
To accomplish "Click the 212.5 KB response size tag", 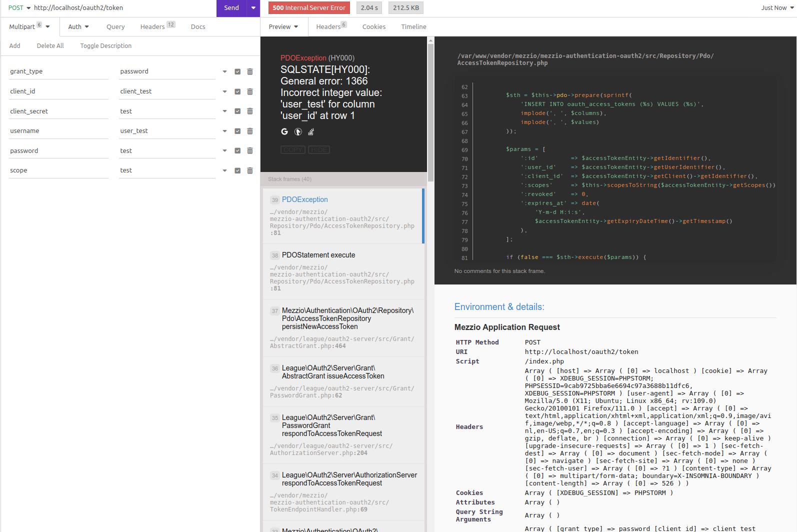I will point(406,8).
